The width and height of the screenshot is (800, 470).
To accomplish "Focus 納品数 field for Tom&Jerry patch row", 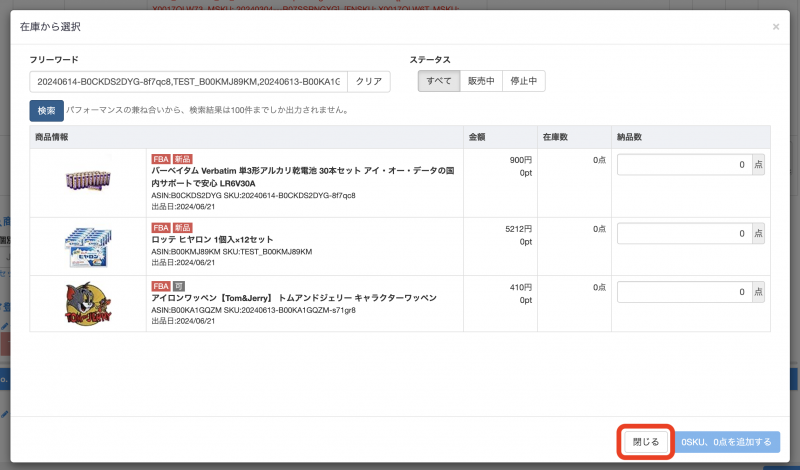I will tap(685, 292).
